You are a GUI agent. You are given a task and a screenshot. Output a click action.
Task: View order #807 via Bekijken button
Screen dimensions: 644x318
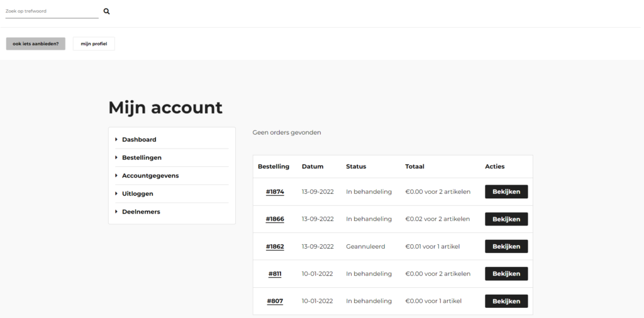506,301
